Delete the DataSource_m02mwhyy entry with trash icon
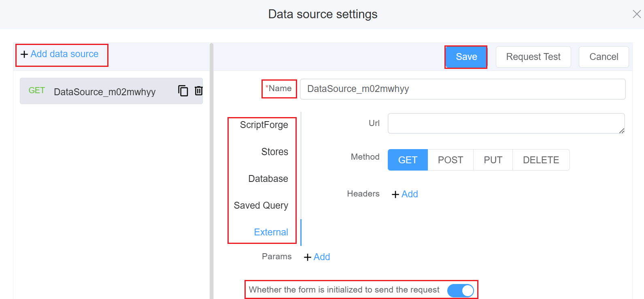 [x=198, y=91]
